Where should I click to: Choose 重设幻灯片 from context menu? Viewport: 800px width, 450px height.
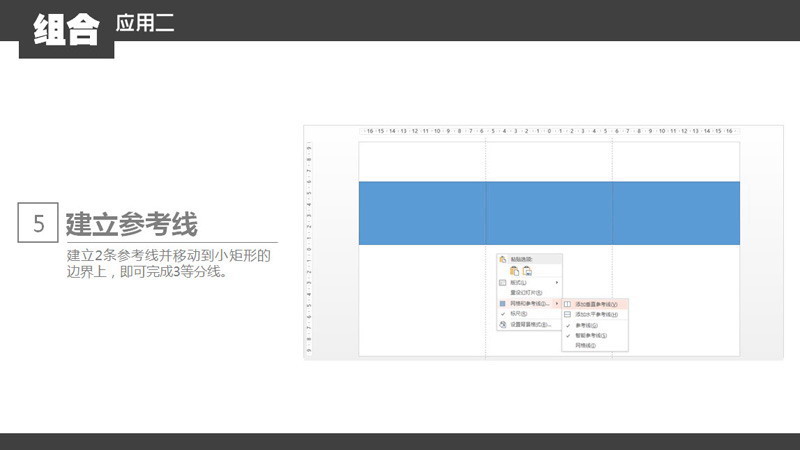526,293
